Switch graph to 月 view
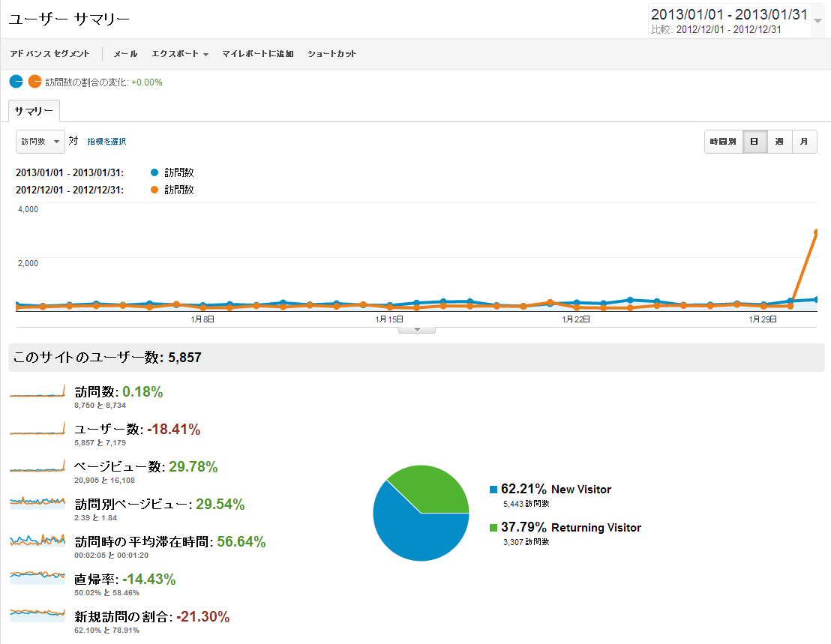The image size is (831, 644). 804,142
